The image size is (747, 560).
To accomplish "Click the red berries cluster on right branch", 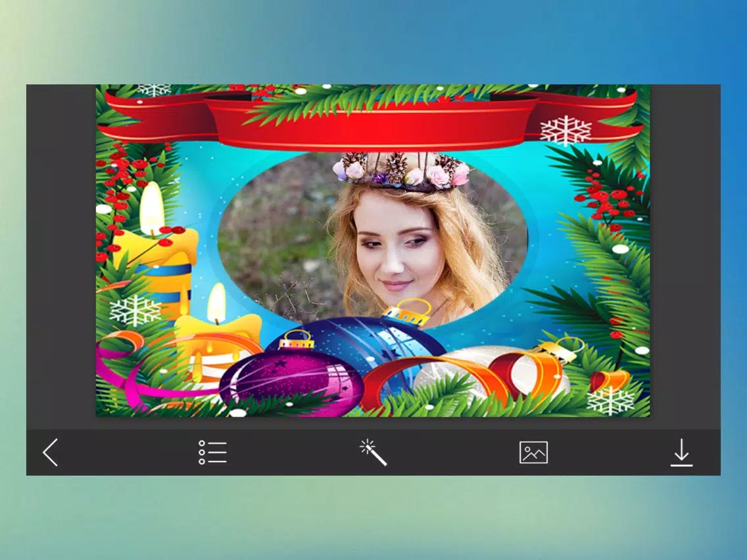I will [609, 198].
